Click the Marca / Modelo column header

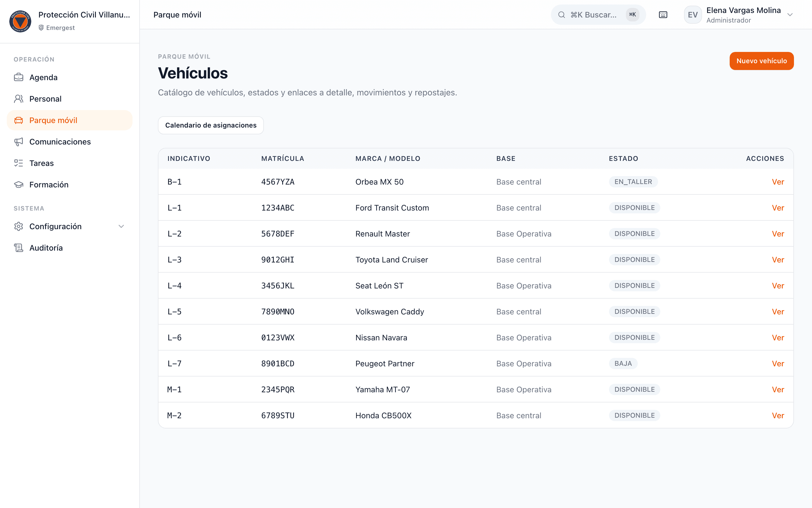(x=388, y=159)
